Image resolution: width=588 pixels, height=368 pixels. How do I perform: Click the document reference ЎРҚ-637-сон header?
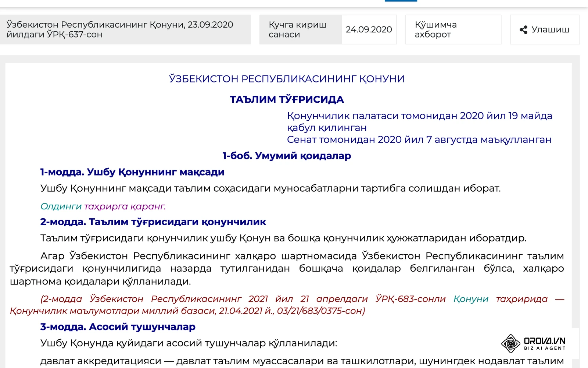tap(125, 29)
